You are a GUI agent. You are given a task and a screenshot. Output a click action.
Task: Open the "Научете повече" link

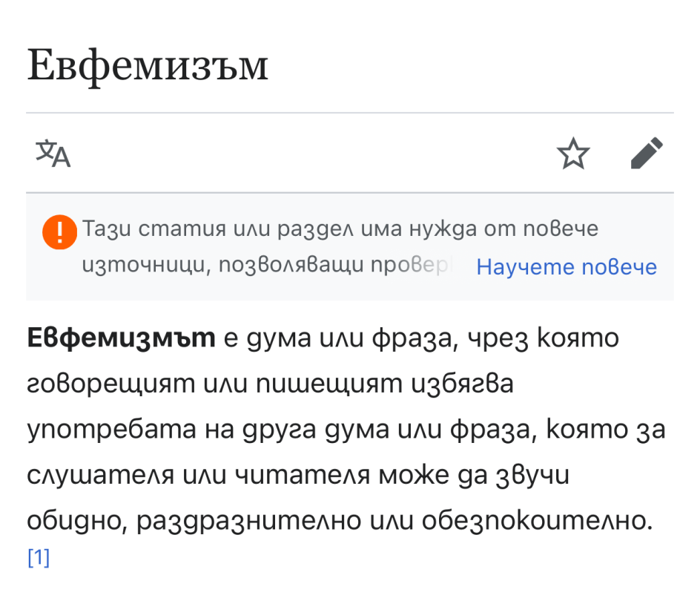click(567, 267)
